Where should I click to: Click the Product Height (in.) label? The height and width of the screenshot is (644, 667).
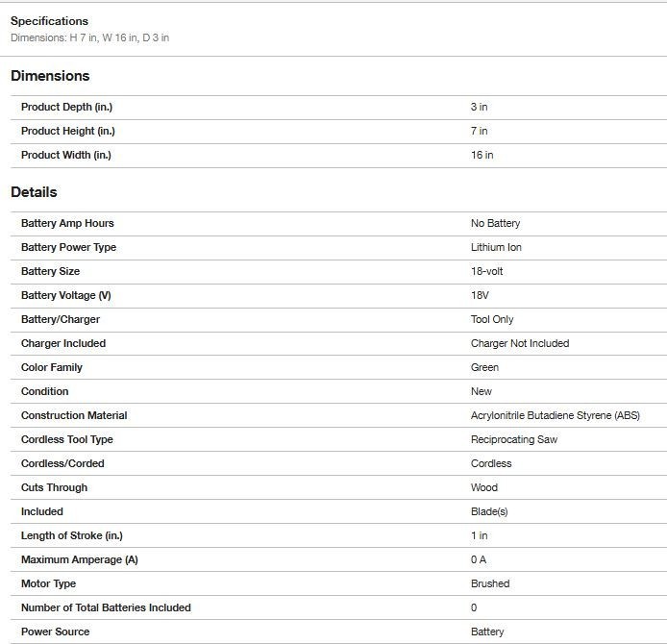tap(68, 132)
